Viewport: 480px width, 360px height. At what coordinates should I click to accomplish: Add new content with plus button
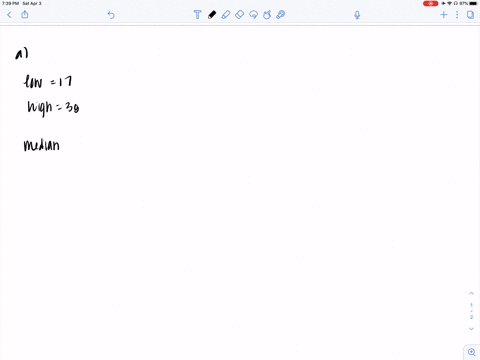pos(444,15)
